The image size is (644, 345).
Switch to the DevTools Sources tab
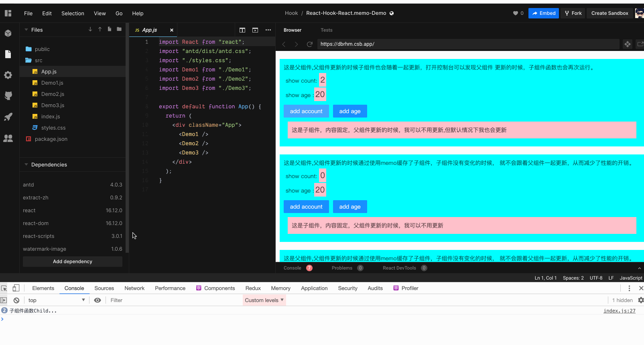[x=104, y=288]
